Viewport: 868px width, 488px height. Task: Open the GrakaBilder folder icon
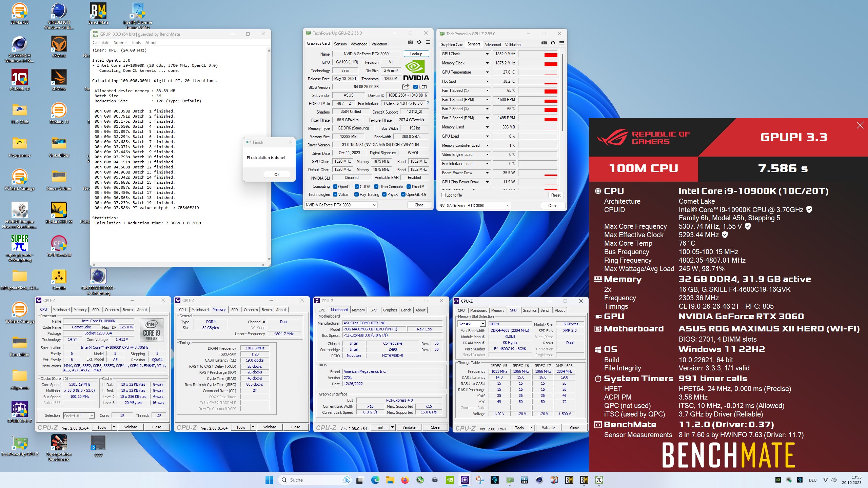[59, 146]
